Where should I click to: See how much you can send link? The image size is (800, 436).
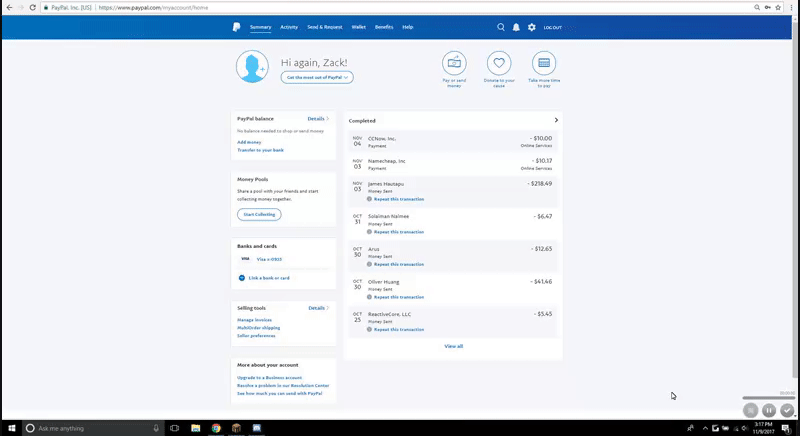click(280, 394)
